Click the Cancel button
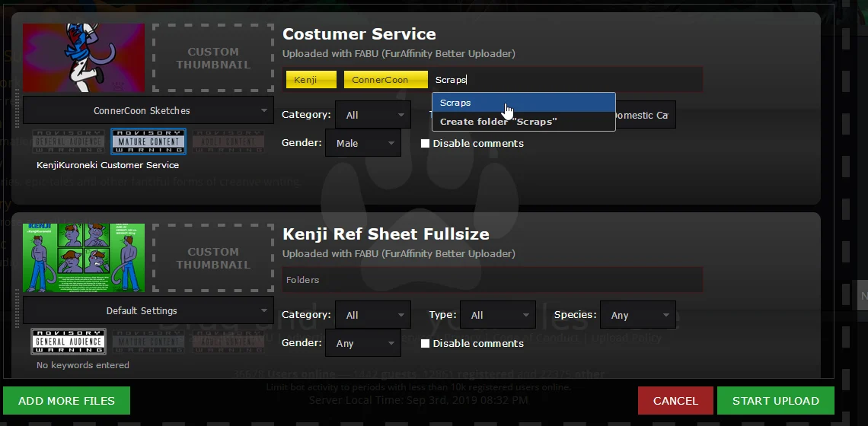The height and width of the screenshot is (426, 868). (675, 401)
